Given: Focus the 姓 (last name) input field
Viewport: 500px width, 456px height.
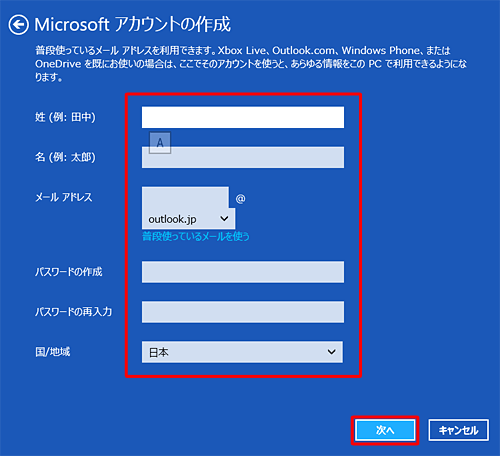Looking at the screenshot, I should click(x=243, y=117).
